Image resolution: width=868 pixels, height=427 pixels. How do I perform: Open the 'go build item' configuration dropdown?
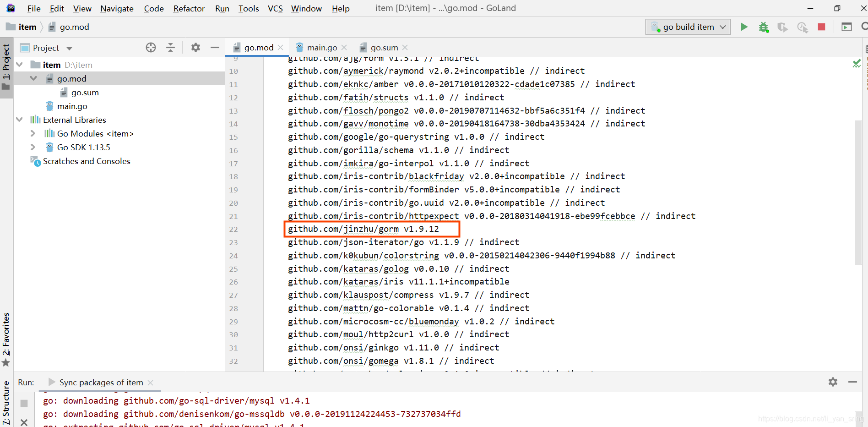688,27
